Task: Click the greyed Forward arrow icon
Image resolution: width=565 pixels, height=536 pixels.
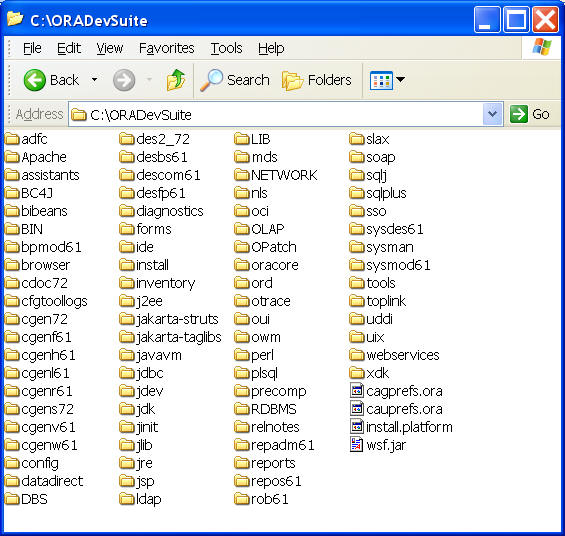Action: point(124,80)
